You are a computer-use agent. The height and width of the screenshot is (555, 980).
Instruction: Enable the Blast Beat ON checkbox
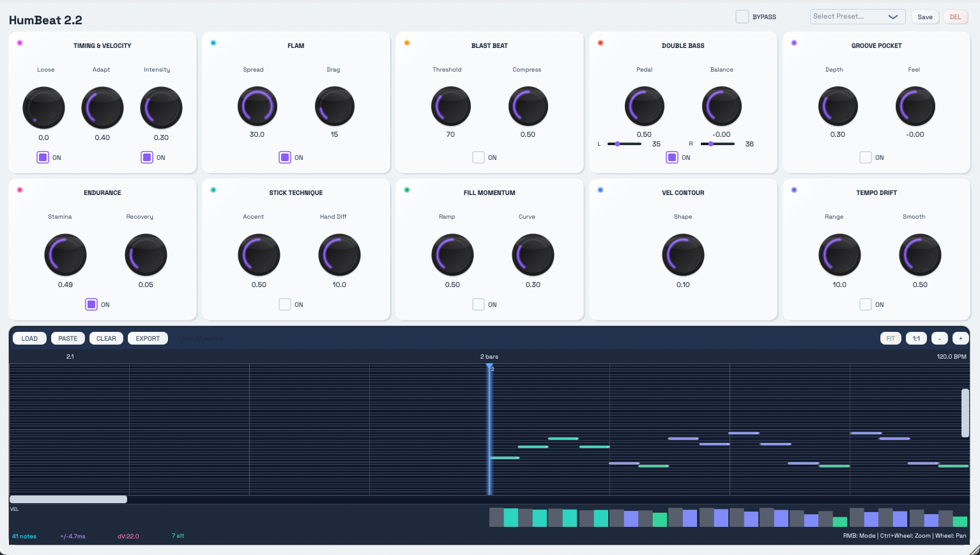[479, 157]
